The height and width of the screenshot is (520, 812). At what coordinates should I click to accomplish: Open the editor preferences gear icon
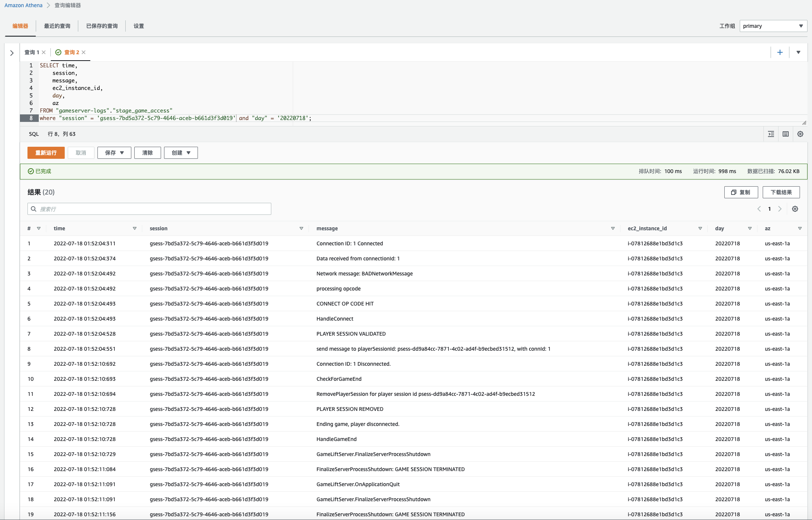[x=800, y=134]
